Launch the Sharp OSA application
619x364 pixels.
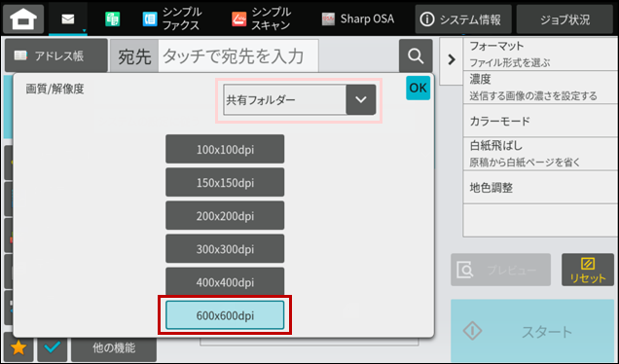pyautogui.click(x=357, y=18)
